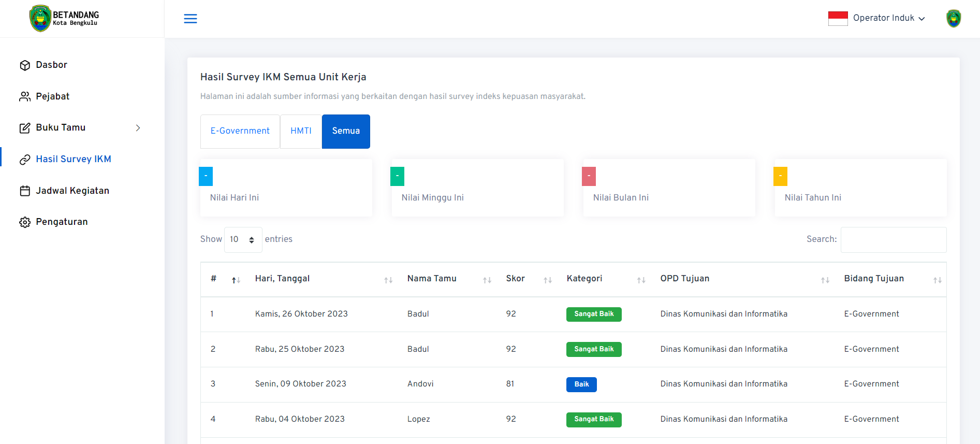Sort table by # column arrows
Screen dimensions: 980x444
[x=236, y=280]
